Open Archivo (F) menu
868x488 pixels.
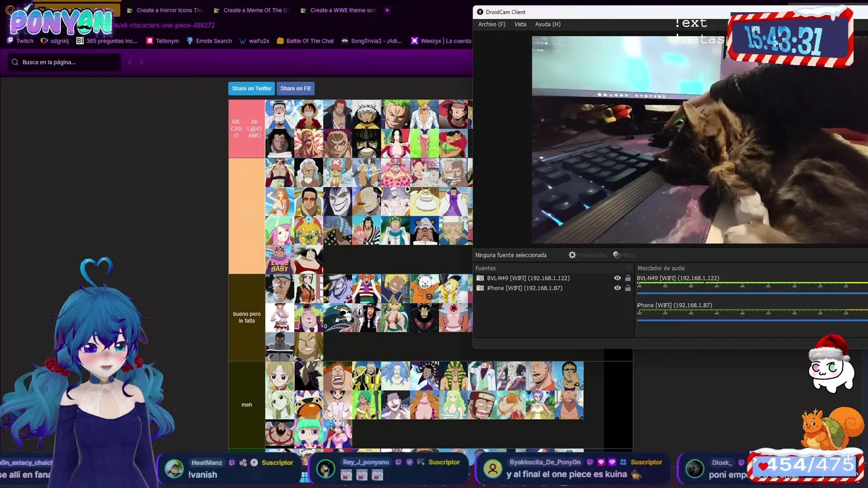coord(492,24)
